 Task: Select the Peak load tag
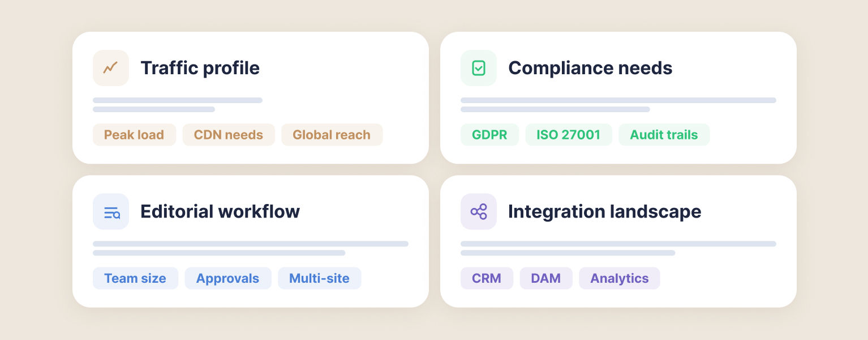134,135
